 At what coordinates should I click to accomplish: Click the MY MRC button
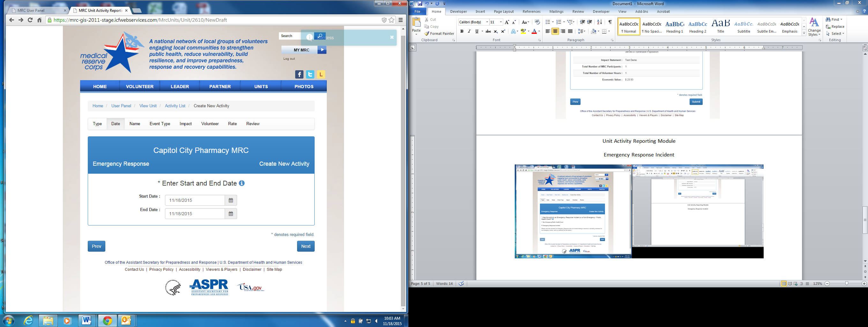click(x=304, y=50)
